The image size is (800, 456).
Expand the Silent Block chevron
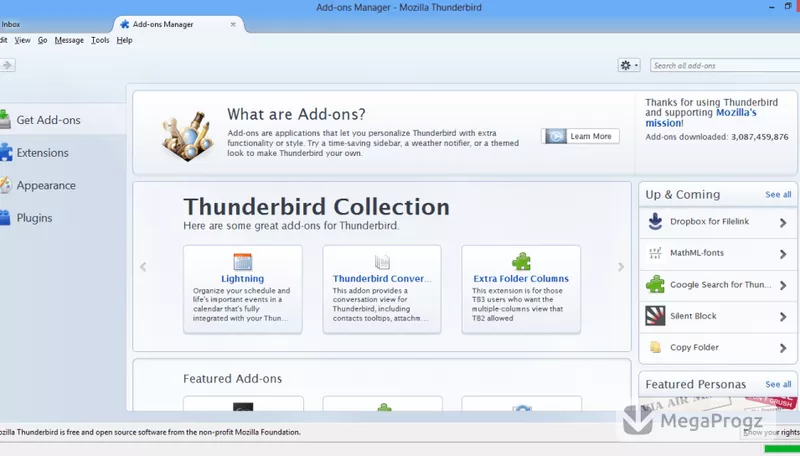coord(783,317)
